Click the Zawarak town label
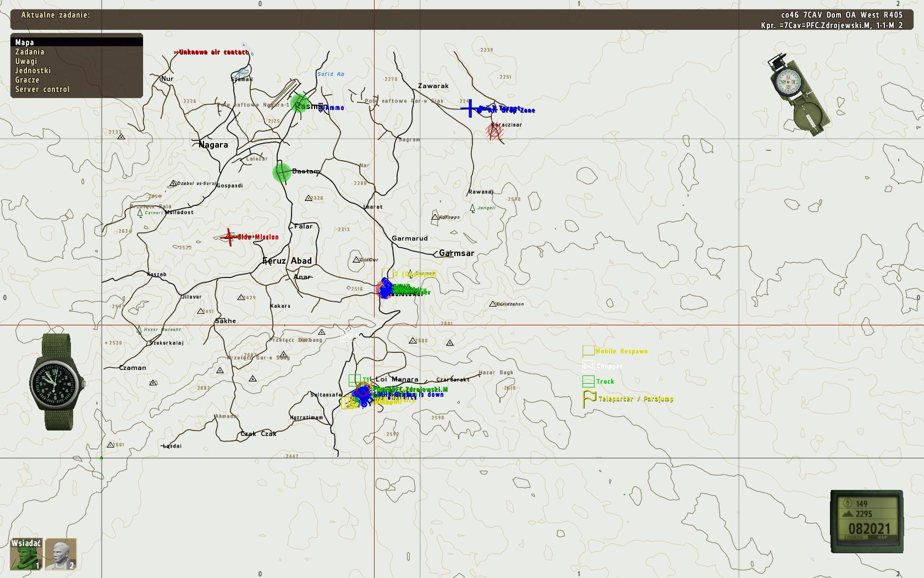Screen dimensions: 924x578 click(x=433, y=86)
